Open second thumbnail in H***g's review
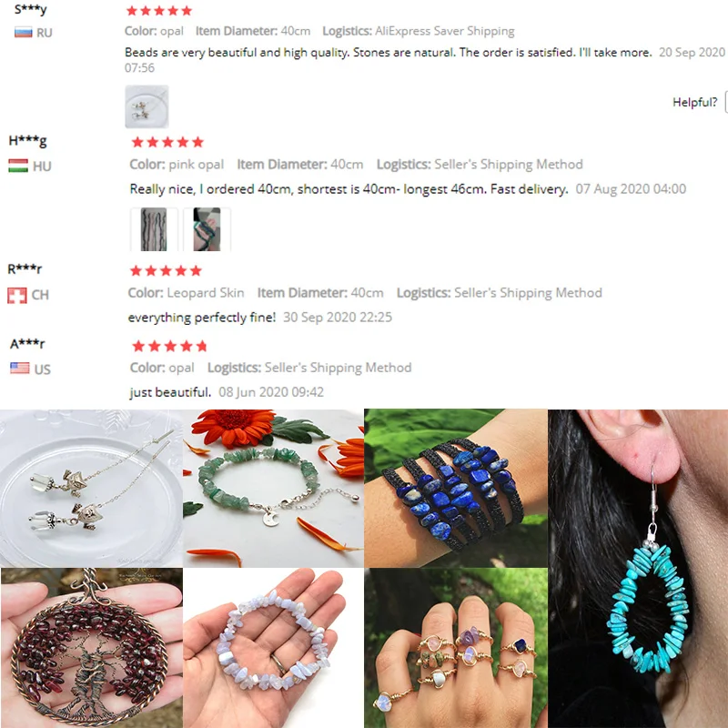The image size is (728, 728). [x=207, y=229]
